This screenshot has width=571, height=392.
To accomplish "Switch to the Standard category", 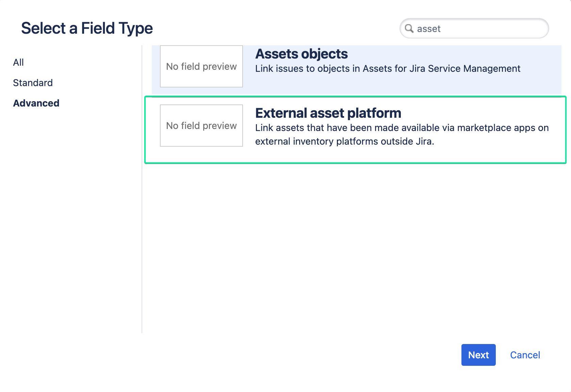I will click(x=33, y=82).
